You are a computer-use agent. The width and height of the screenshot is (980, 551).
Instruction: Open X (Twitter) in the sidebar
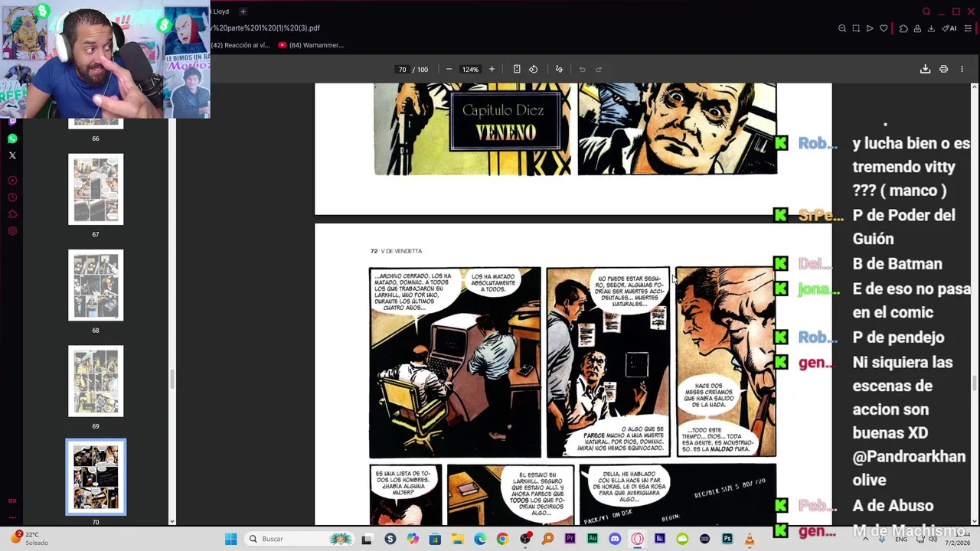coord(12,155)
